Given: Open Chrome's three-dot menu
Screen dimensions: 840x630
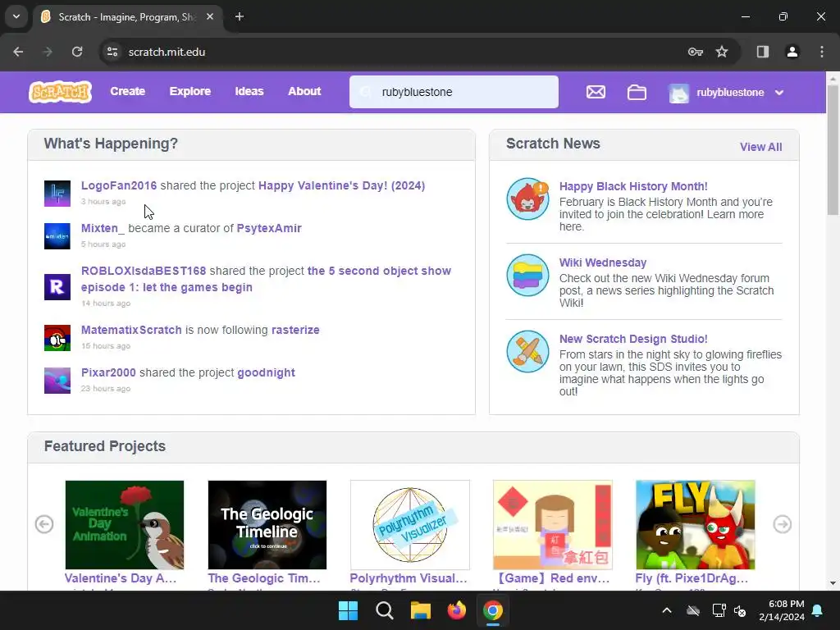Looking at the screenshot, I should pyautogui.click(x=822, y=52).
